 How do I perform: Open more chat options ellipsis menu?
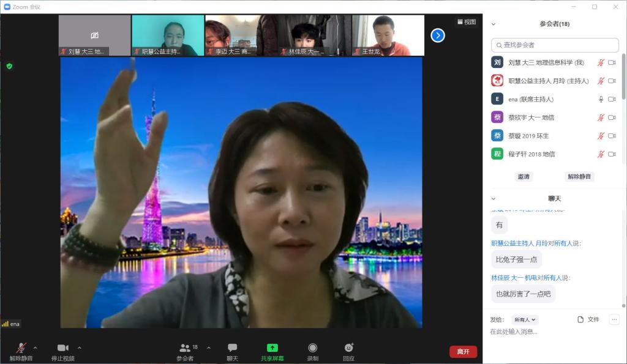pos(614,319)
